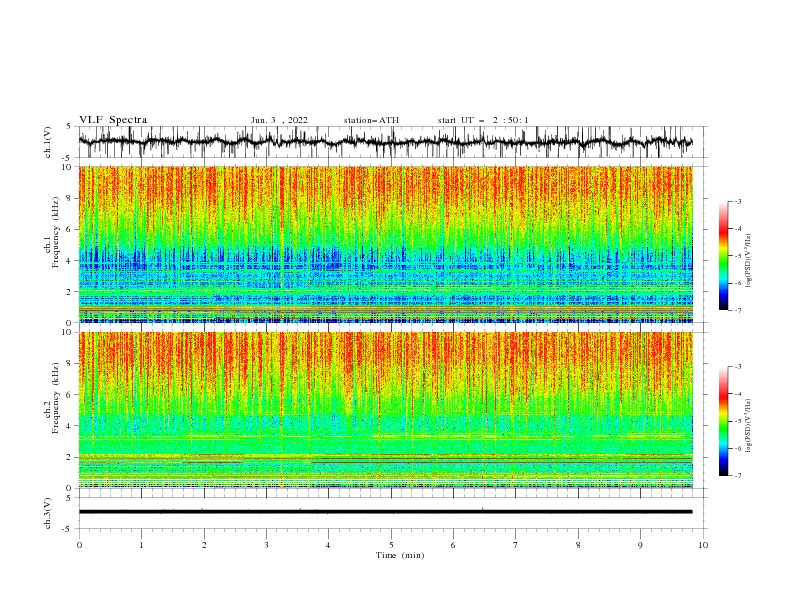Image resolution: width=792 pixels, height=612 pixels.
Task: Click the ch.2 spectrogram panel
Action: tap(385, 410)
